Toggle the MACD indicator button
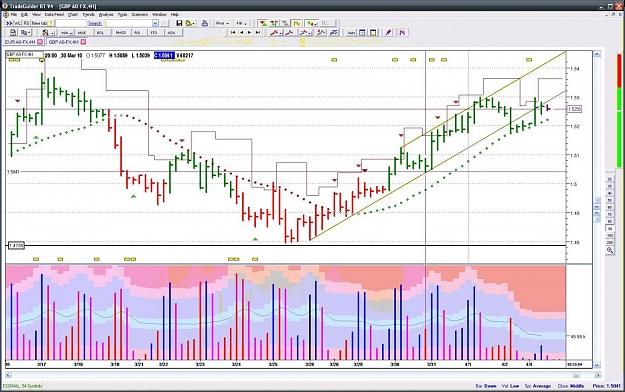This screenshot has width=625, height=392. (120, 33)
